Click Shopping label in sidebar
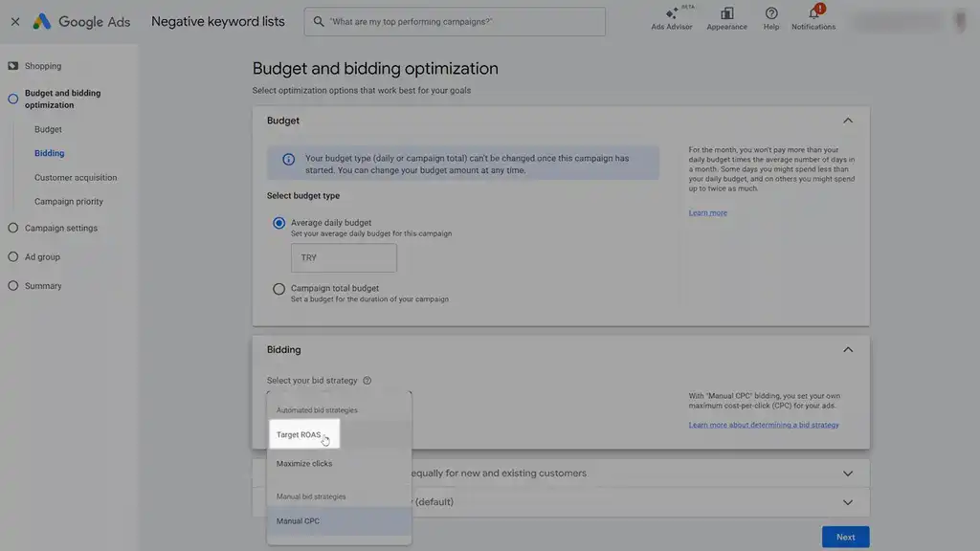This screenshot has width=980, height=551. tap(43, 66)
